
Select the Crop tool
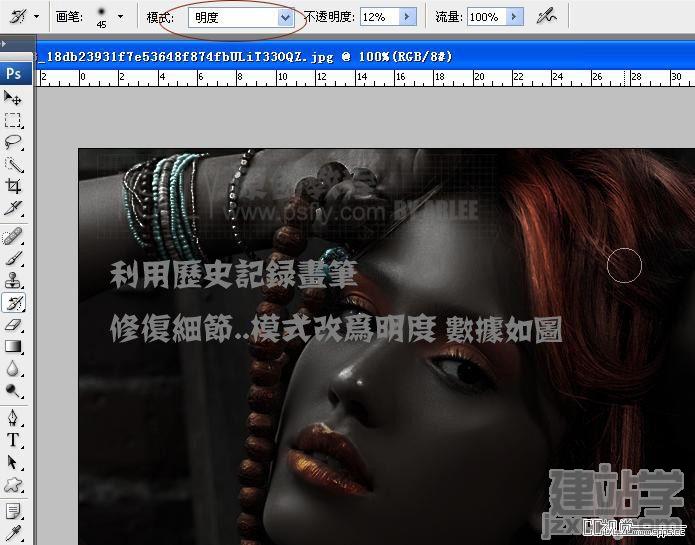(x=13, y=186)
